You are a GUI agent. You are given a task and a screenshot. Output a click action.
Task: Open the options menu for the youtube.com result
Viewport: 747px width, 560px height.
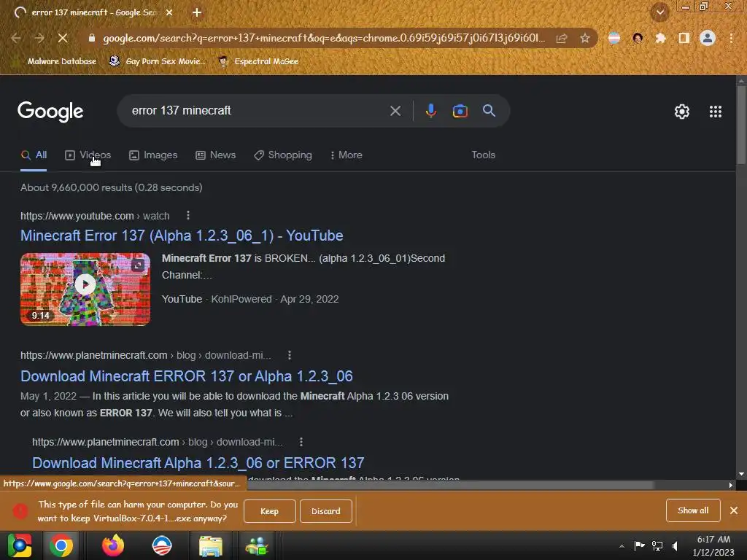point(188,215)
